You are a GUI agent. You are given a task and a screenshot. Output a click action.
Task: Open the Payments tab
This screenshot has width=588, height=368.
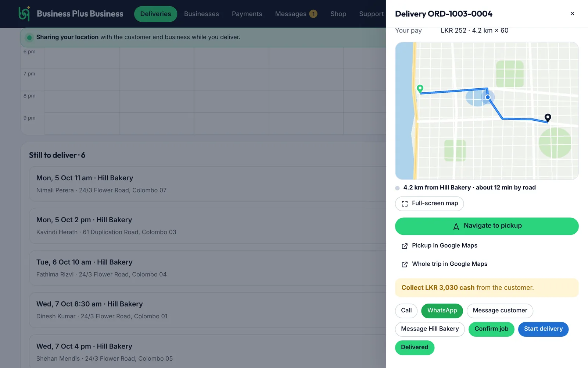coord(247,14)
